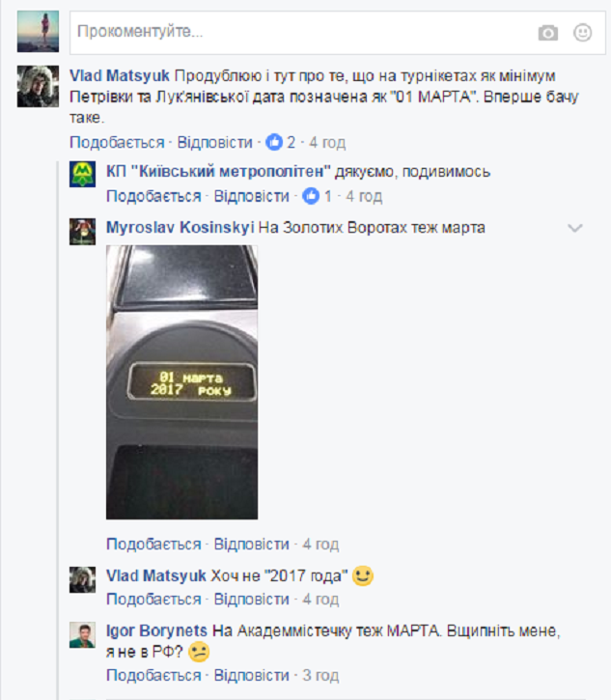The image size is (611, 700).
Task: Open Igor Borynets profile avatar
Action: click(x=83, y=634)
